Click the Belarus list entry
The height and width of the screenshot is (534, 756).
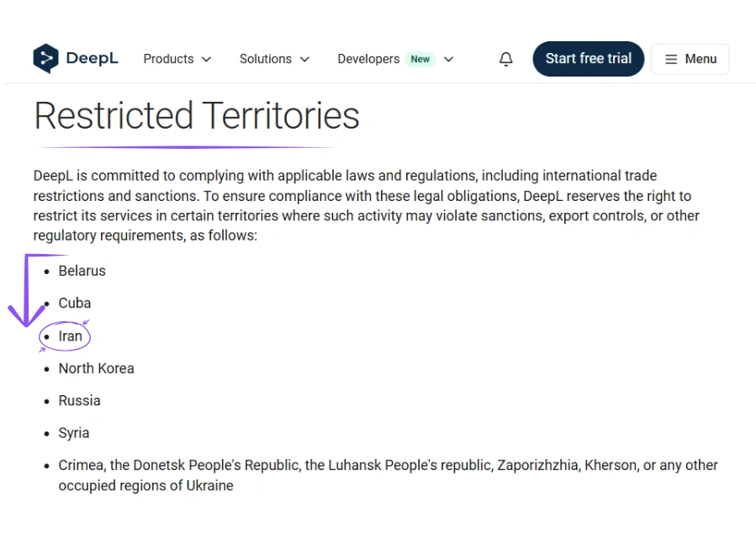(x=82, y=271)
